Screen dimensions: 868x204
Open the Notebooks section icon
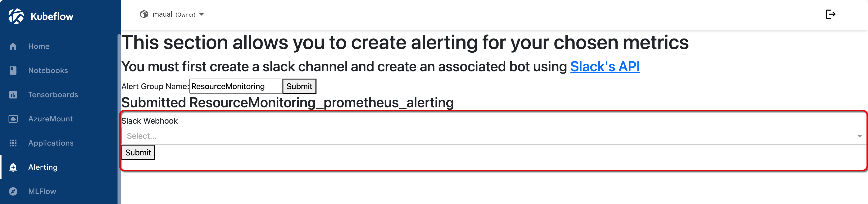click(x=13, y=70)
